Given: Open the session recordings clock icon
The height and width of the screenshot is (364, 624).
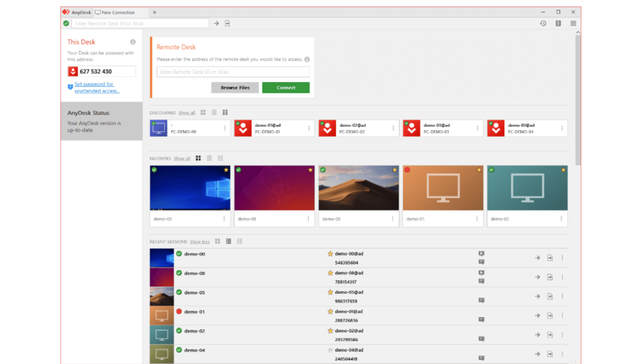Looking at the screenshot, I should point(543,23).
